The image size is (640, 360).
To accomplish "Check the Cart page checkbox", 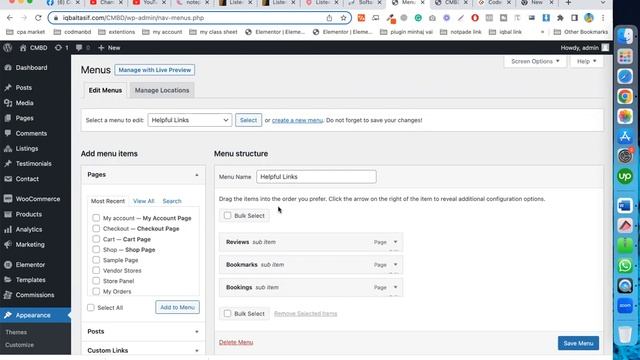I will click(x=96, y=239).
